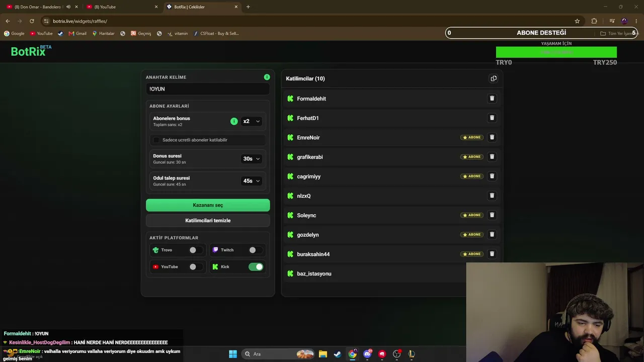Open the Google bookmark
The width and height of the screenshot is (644, 362).
tap(14, 34)
